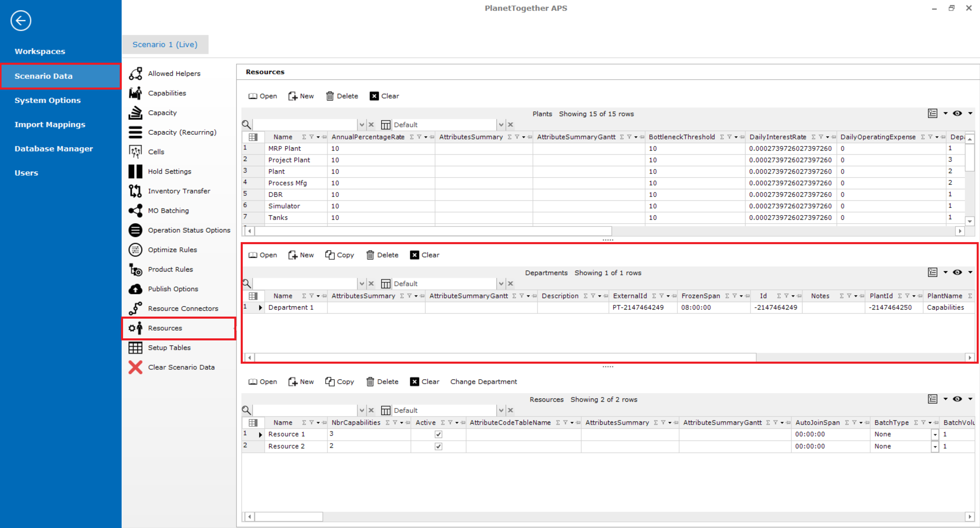This screenshot has height=528, width=980.
Task: Open the Users menu item
Action: (x=26, y=173)
